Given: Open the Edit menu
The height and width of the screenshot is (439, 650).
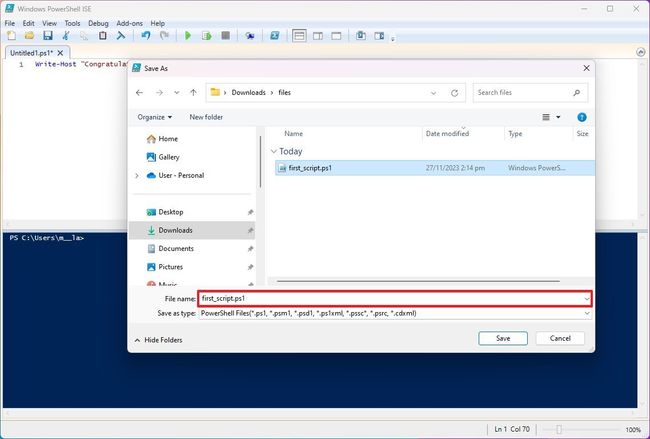Looking at the screenshot, I should coord(29,23).
